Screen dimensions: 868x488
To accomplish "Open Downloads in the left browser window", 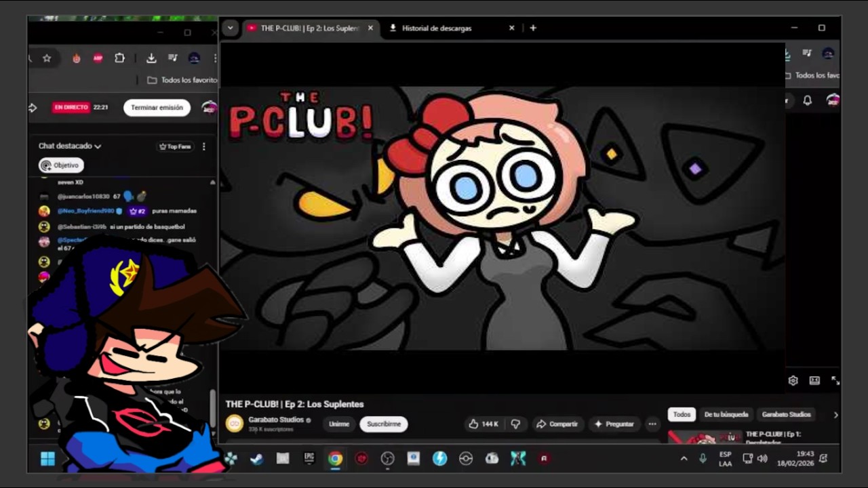I will pyautogui.click(x=151, y=58).
